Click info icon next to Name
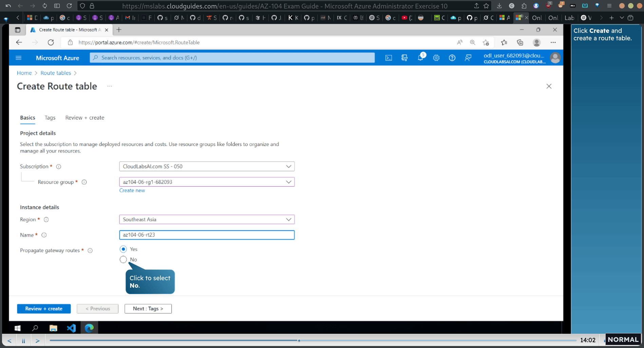The image size is (644, 348). click(x=44, y=235)
